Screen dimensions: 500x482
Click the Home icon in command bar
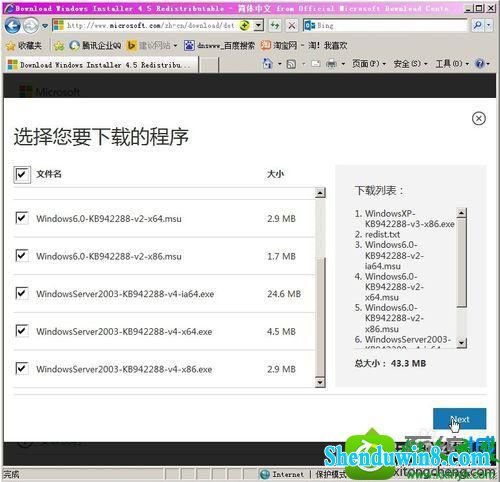(x=268, y=63)
